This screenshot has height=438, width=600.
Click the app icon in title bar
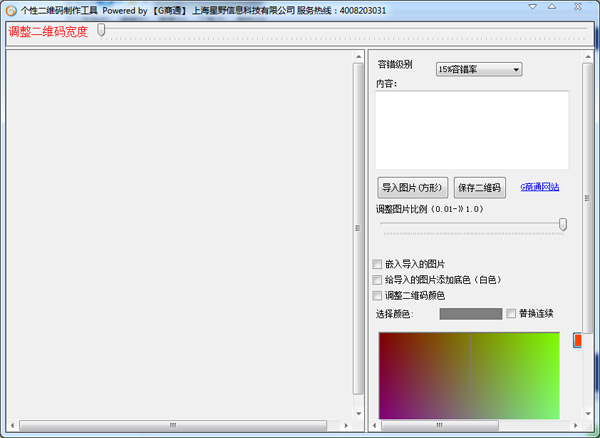click(x=10, y=9)
